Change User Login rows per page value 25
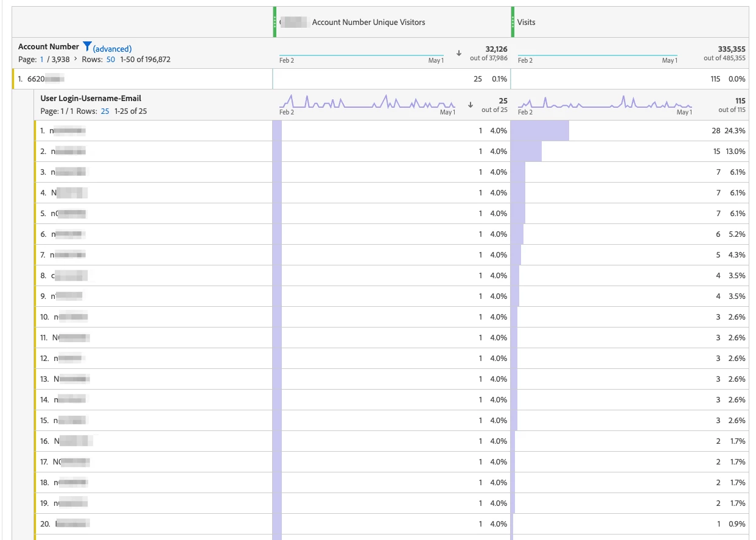 coord(105,111)
